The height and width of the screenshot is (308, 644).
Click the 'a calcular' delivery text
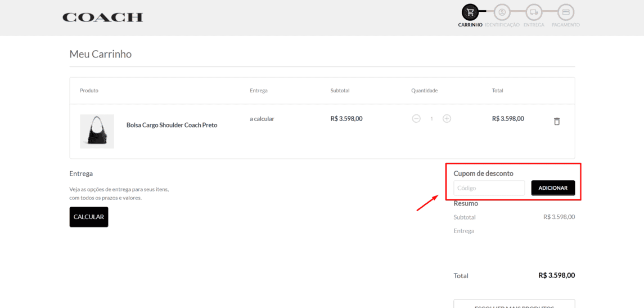pos(262,119)
